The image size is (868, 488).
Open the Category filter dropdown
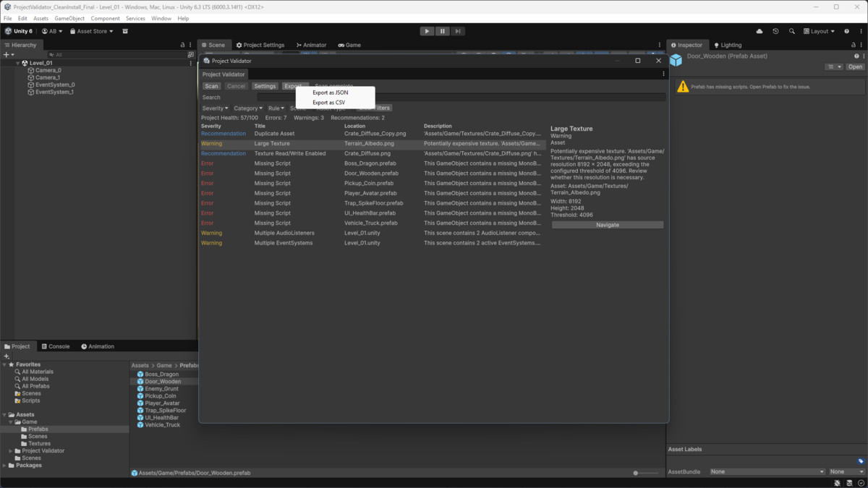(x=248, y=108)
